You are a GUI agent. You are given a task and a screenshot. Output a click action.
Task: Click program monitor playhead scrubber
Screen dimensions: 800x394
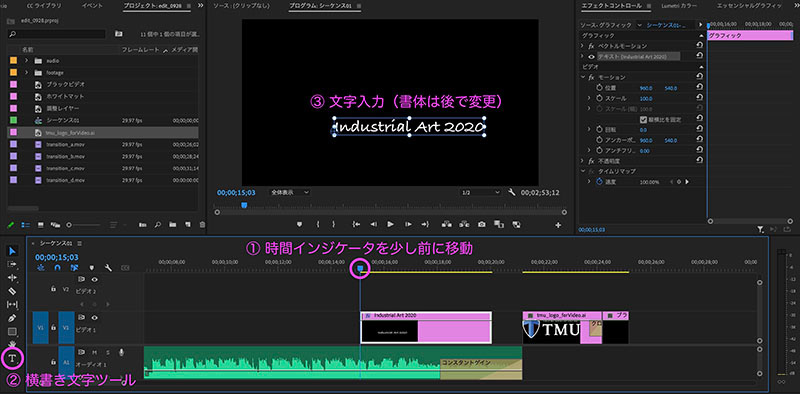[244, 205]
